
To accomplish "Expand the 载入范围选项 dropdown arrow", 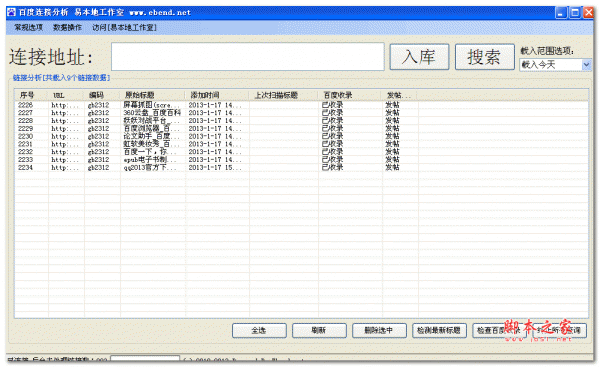I will (x=586, y=65).
